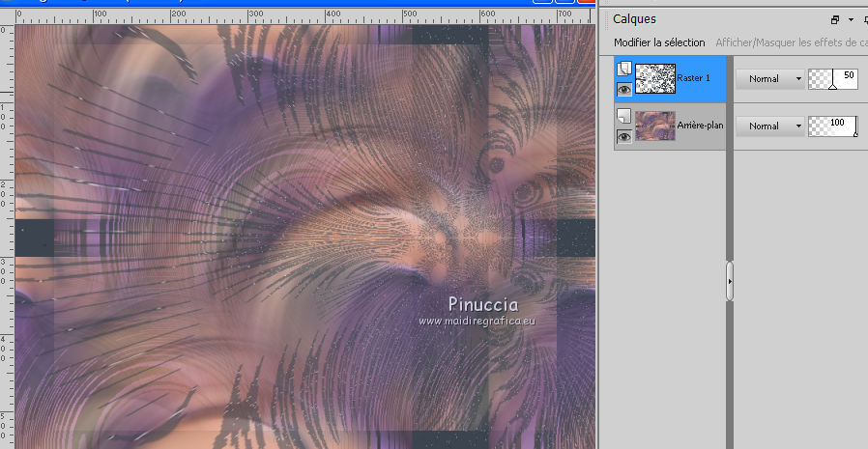Click Afficher/Masquer les effets de calque
The image size is (868, 449).
pos(792,42)
